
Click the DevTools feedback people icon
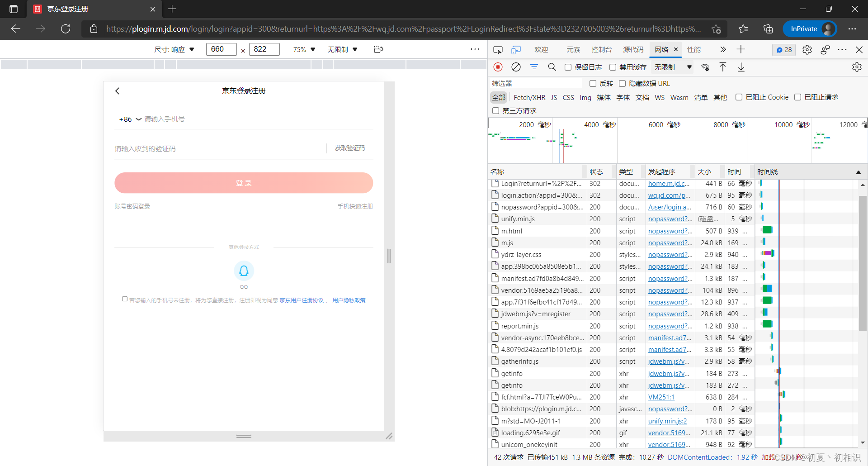click(x=825, y=50)
